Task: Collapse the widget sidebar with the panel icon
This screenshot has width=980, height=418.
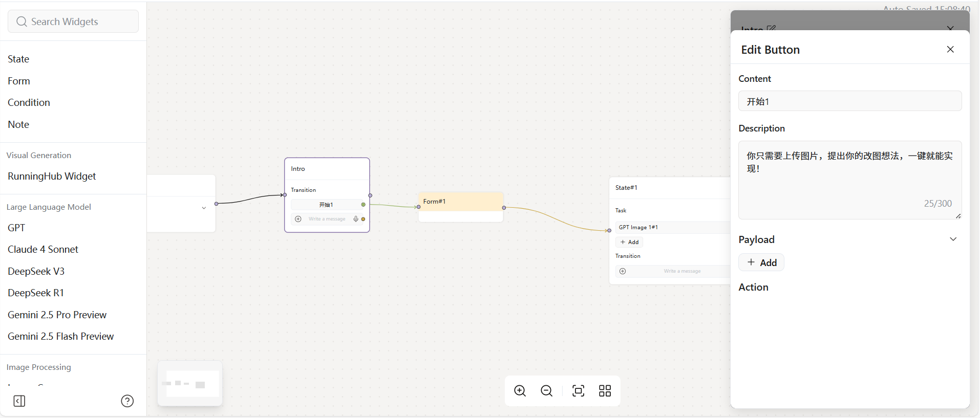Action: pos(19,401)
